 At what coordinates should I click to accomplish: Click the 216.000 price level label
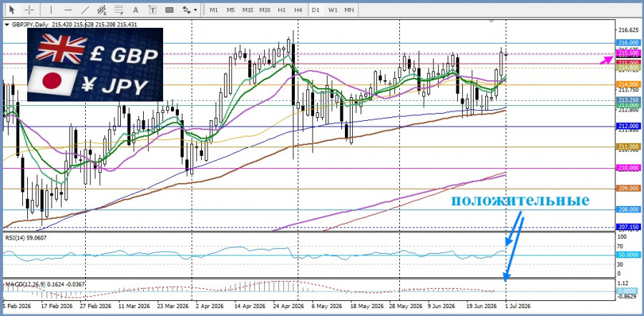tap(628, 43)
